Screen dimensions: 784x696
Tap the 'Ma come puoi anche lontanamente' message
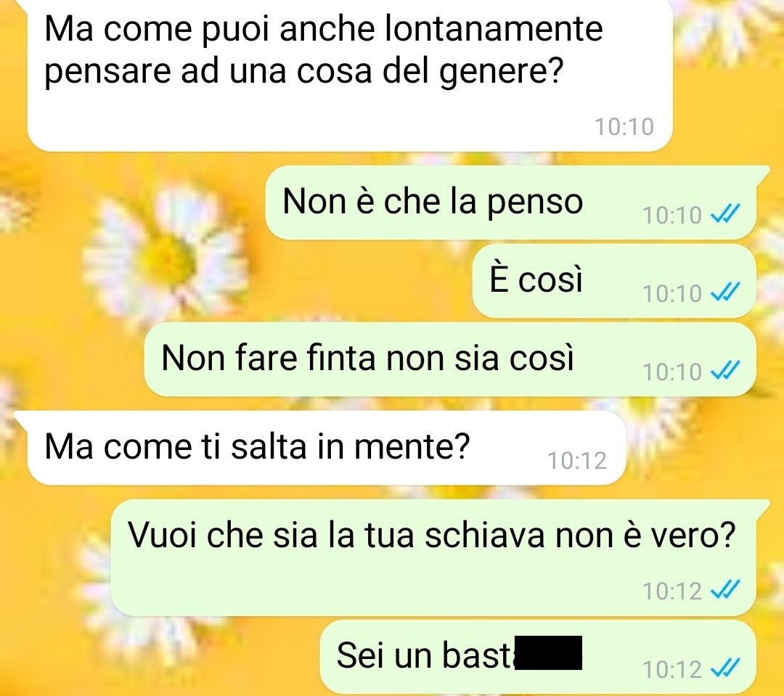tap(349, 74)
